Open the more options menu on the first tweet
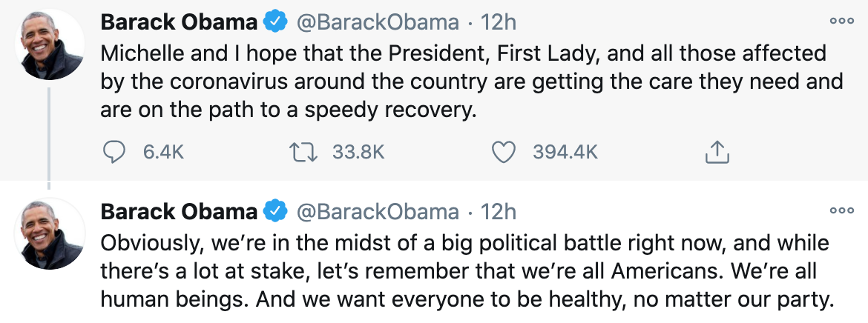This screenshot has width=868, height=323. 841,21
